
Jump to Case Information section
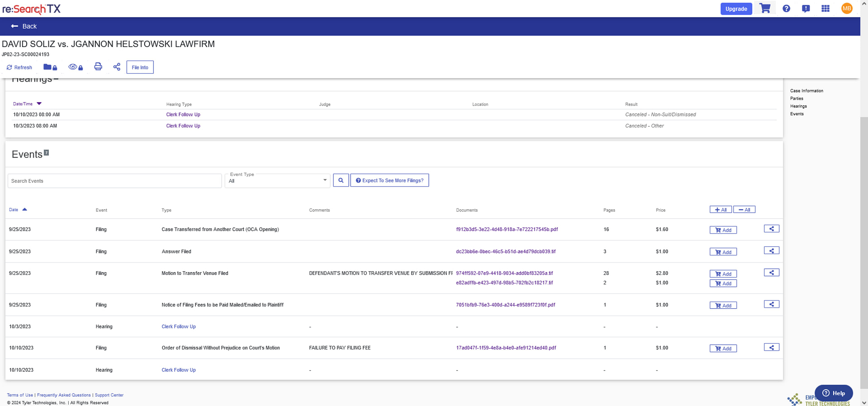pyautogui.click(x=806, y=91)
